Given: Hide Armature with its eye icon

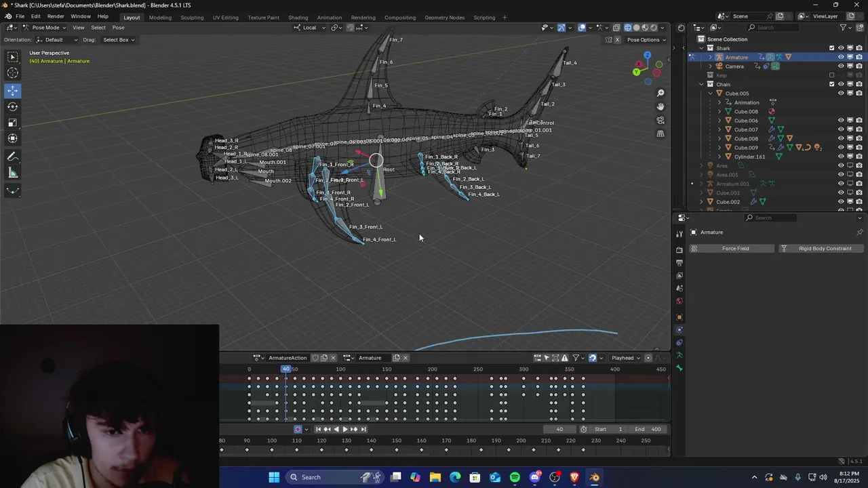Looking at the screenshot, I should (841, 57).
